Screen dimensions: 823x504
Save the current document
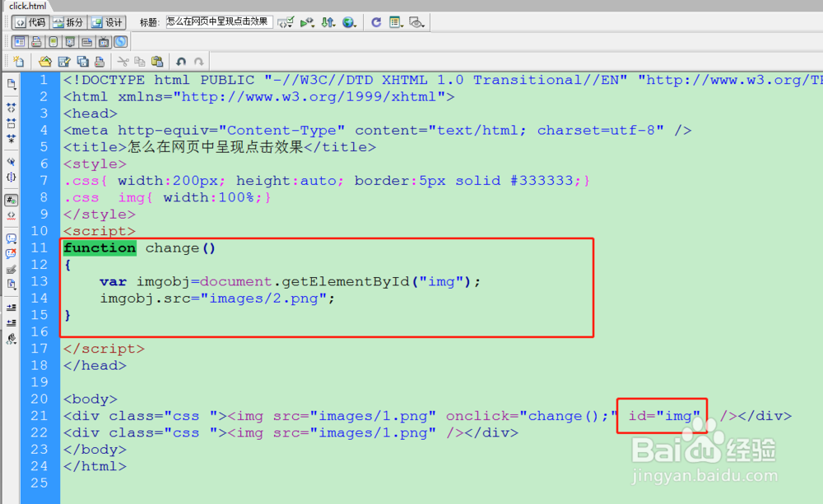coord(64,62)
